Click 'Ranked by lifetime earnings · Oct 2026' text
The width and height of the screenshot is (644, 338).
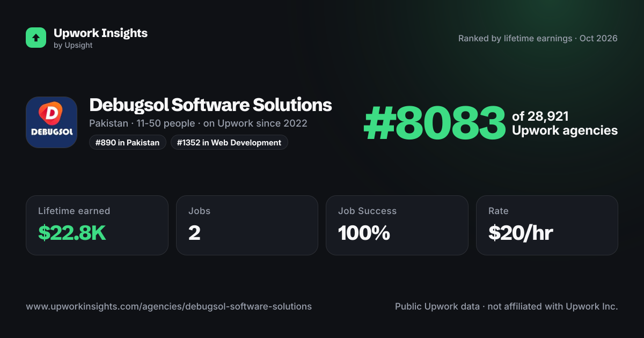538,39
